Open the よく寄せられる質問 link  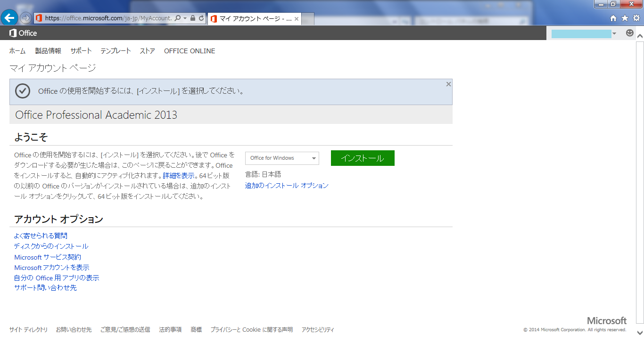click(x=41, y=236)
